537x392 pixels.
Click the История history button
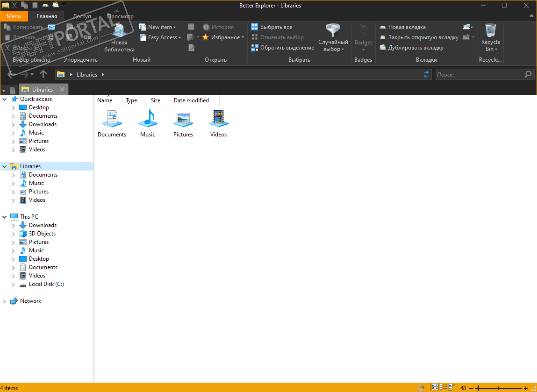pyautogui.click(x=218, y=27)
